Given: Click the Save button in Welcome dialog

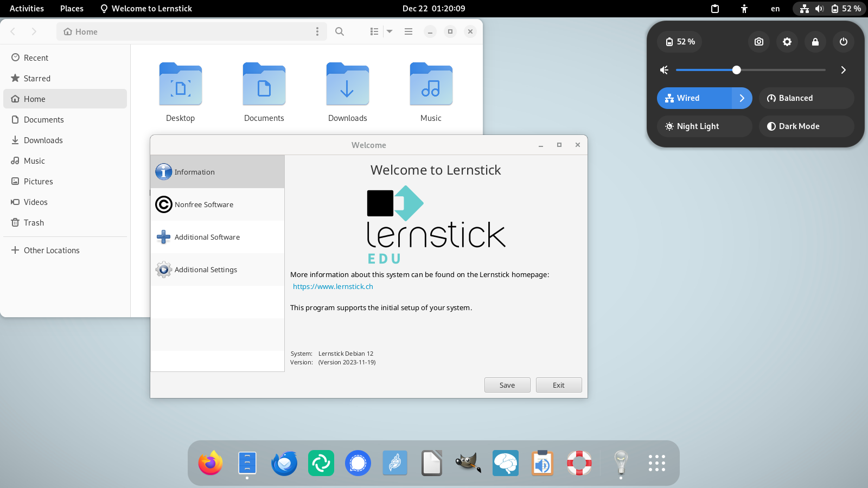Looking at the screenshot, I should [x=507, y=385].
